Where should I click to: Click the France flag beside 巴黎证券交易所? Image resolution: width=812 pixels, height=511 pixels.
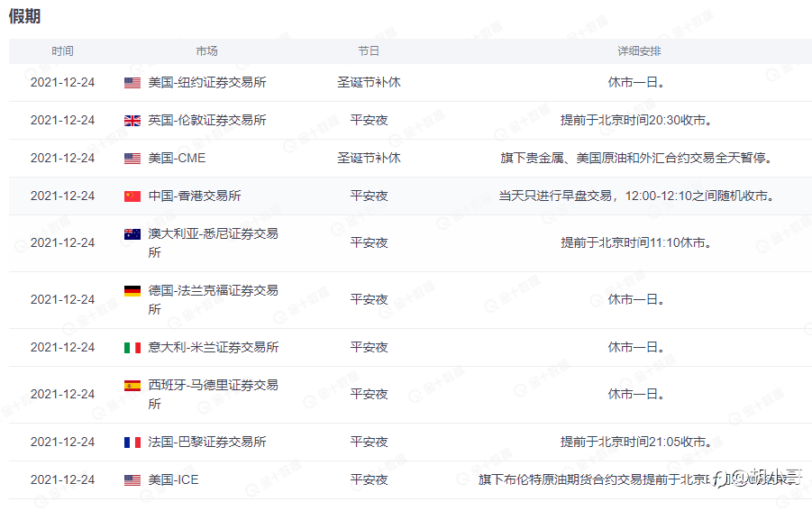tap(132, 443)
